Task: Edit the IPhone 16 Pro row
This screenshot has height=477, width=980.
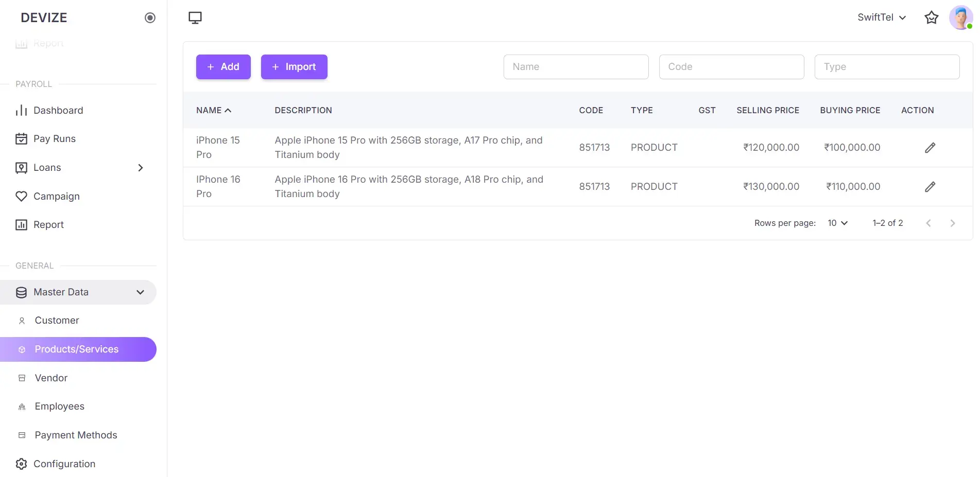Action: coord(930,187)
